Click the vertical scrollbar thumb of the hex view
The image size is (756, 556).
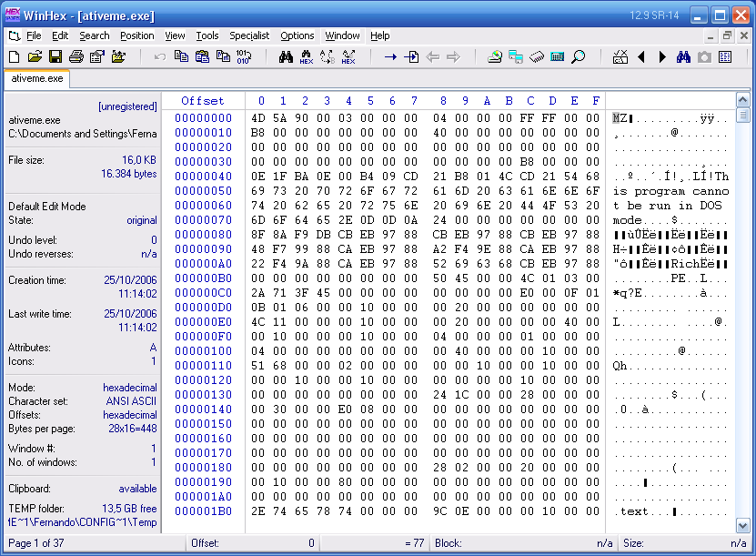click(742, 115)
